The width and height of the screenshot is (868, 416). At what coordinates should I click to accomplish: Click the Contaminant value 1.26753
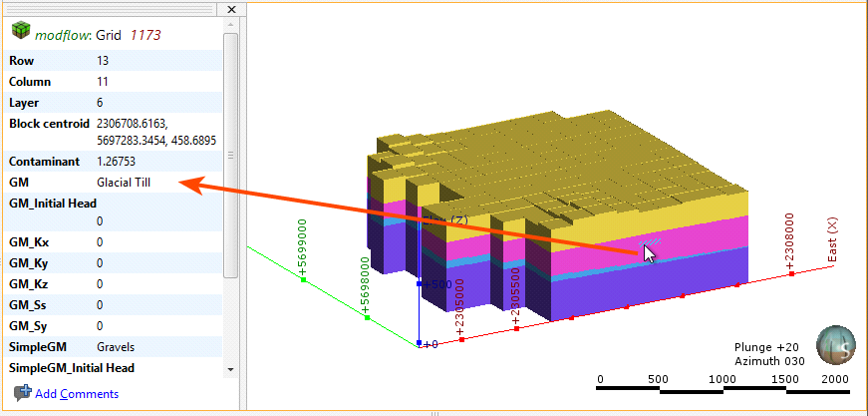117,161
